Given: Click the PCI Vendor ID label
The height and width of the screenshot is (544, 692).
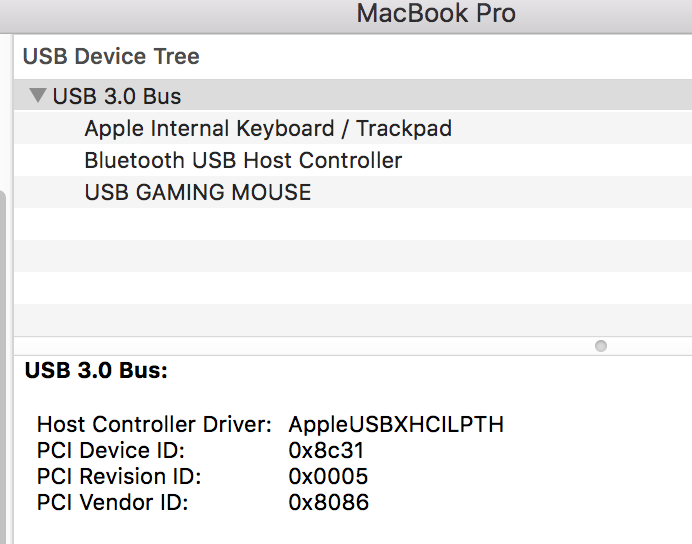Looking at the screenshot, I should coord(113,503).
